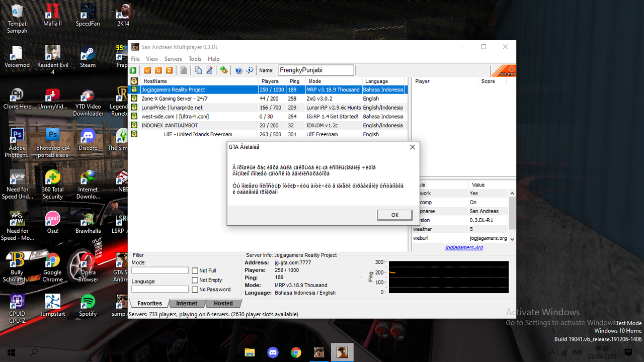Image resolution: width=644 pixels, height=362 pixels.
Task: Click the orange Refresh Server toolbar icon
Action: (169, 70)
